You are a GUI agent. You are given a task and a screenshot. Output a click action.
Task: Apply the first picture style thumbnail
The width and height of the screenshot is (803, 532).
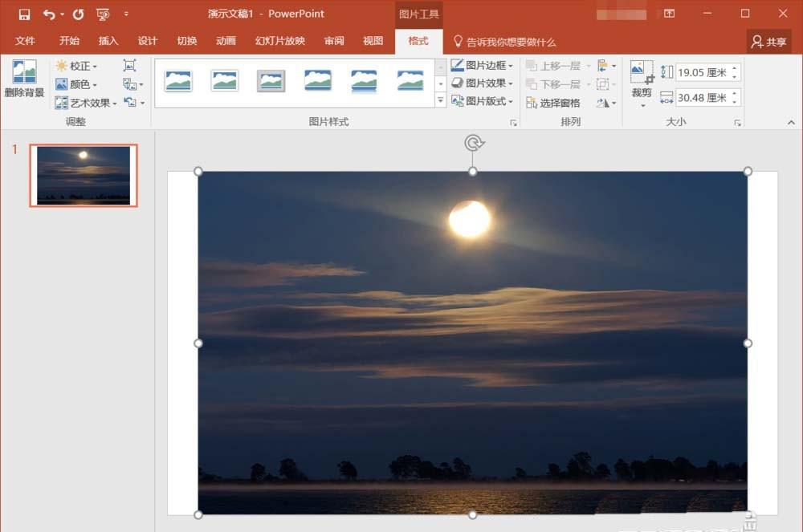pyautogui.click(x=178, y=80)
